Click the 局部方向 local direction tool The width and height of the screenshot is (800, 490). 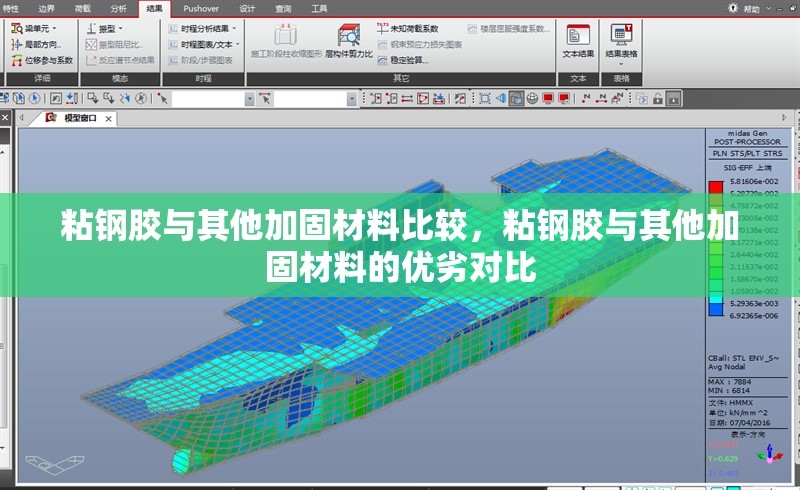(36, 44)
